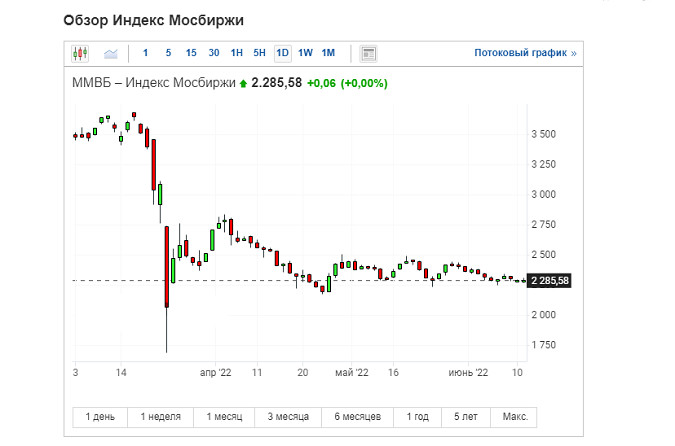Click the июнь '22 date label
The width and height of the screenshot is (675, 446).
click(468, 373)
